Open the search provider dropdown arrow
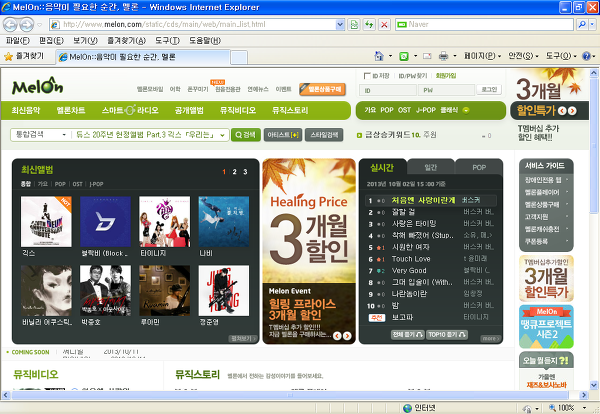The height and width of the screenshot is (414, 600). pos(592,24)
